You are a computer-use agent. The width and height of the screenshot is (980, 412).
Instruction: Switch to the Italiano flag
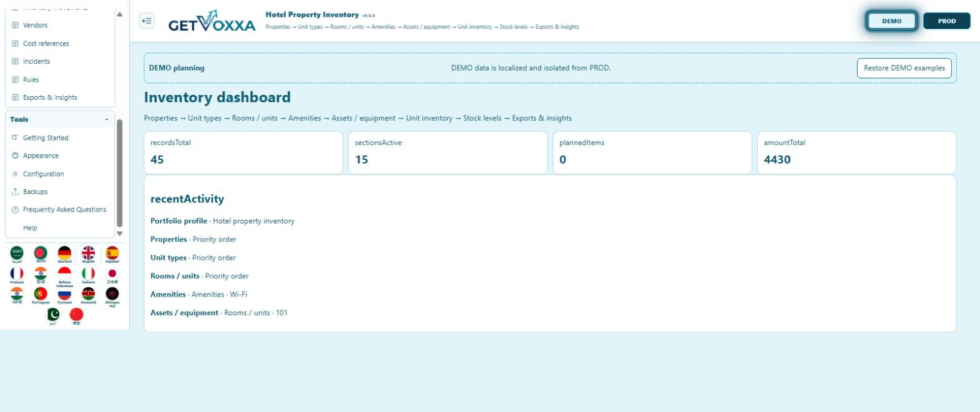click(x=89, y=275)
